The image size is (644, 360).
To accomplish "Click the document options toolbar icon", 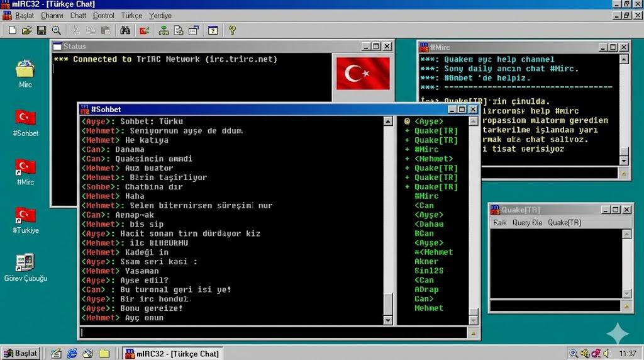I will (x=178, y=30).
